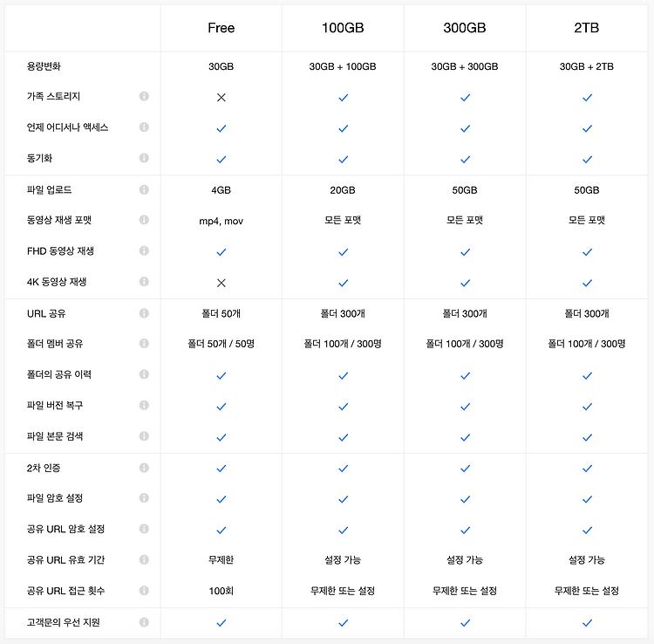Click info icon next to 가족 스토리지

coord(144,96)
